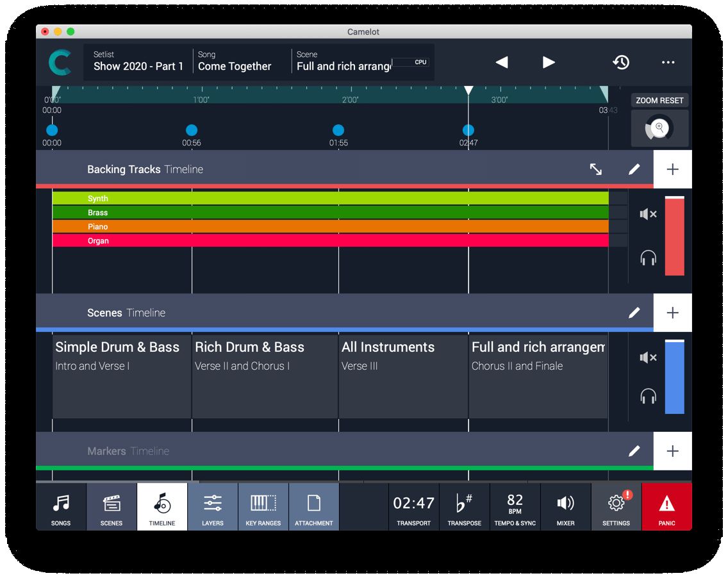Solo the Scenes timeline with headphones icon

point(648,396)
